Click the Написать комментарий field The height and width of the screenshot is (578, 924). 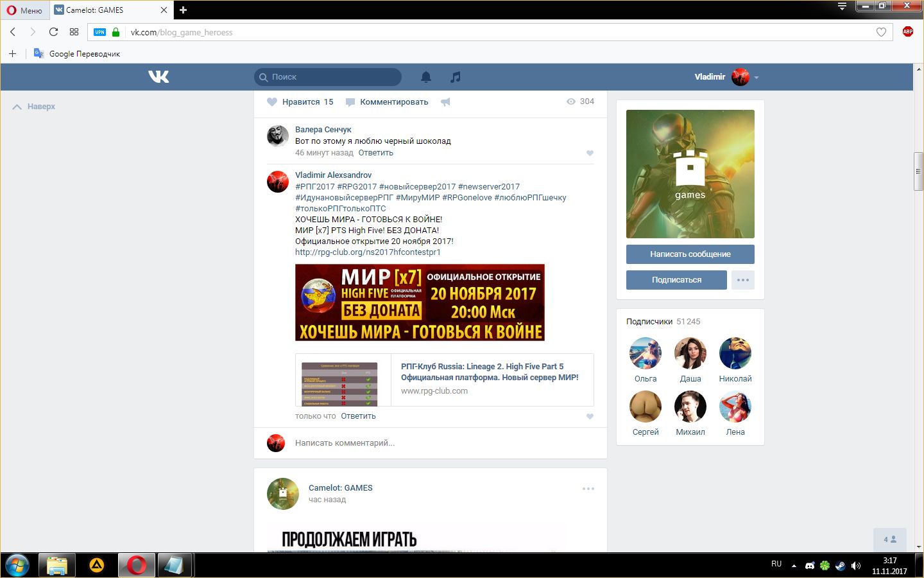point(444,443)
